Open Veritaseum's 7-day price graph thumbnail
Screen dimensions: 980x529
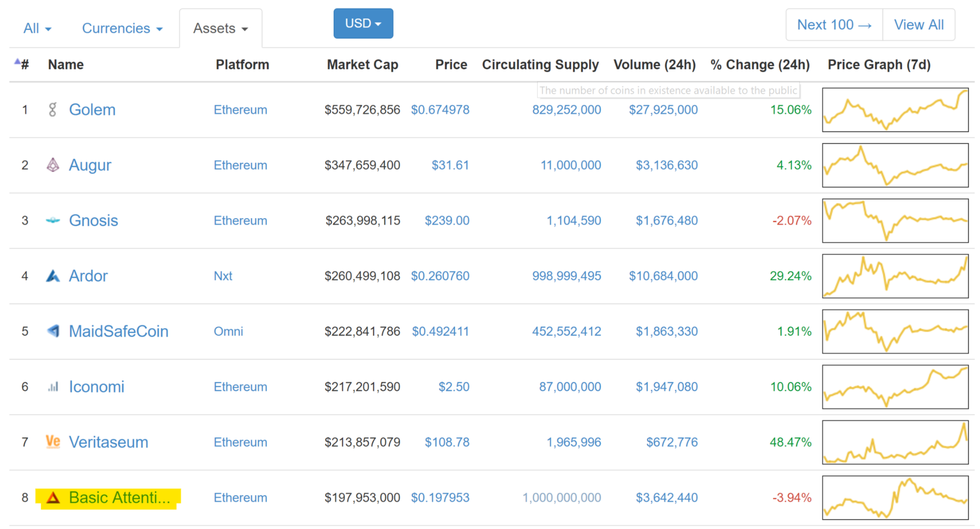895,442
